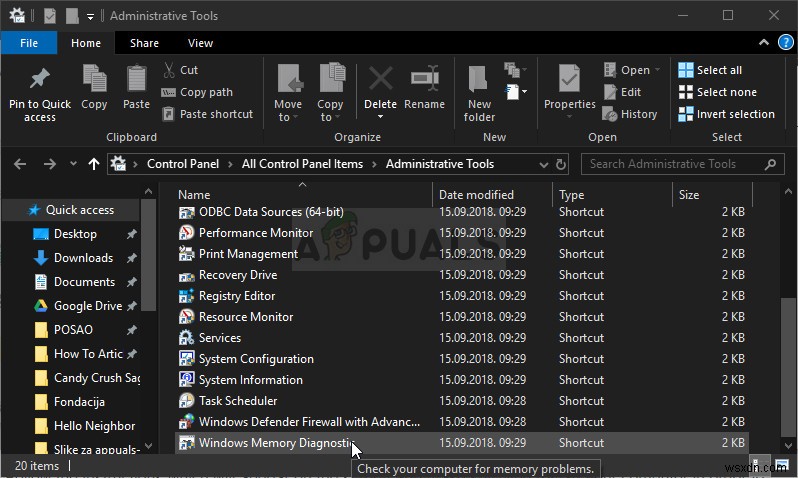Click the Task Scheduler clock icon
The width and height of the screenshot is (798, 478).
pos(186,401)
